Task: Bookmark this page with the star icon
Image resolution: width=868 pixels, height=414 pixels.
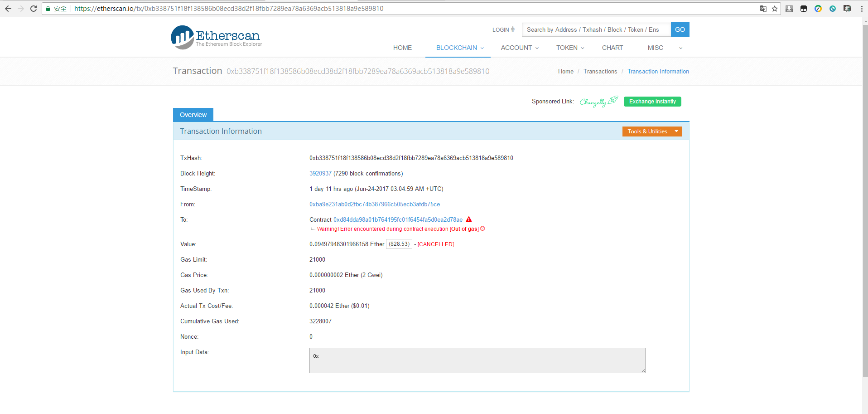Action: (775, 9)
